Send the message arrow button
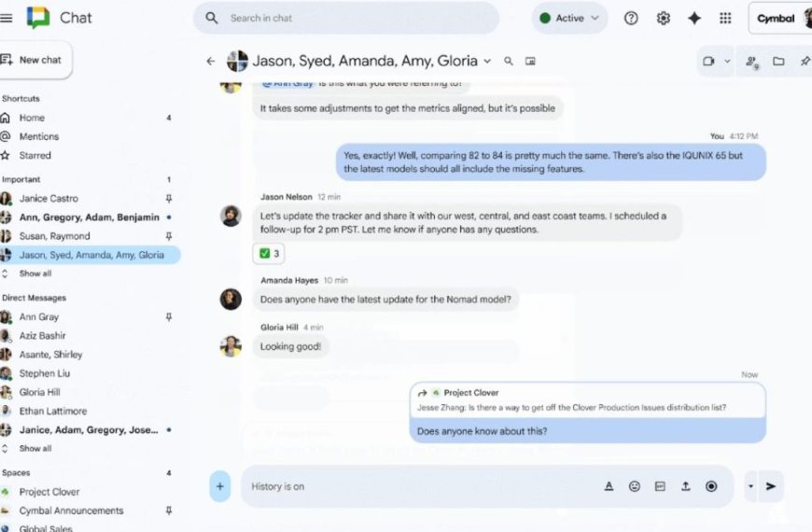Screen dimensions: 812x532 coord(771,486)
